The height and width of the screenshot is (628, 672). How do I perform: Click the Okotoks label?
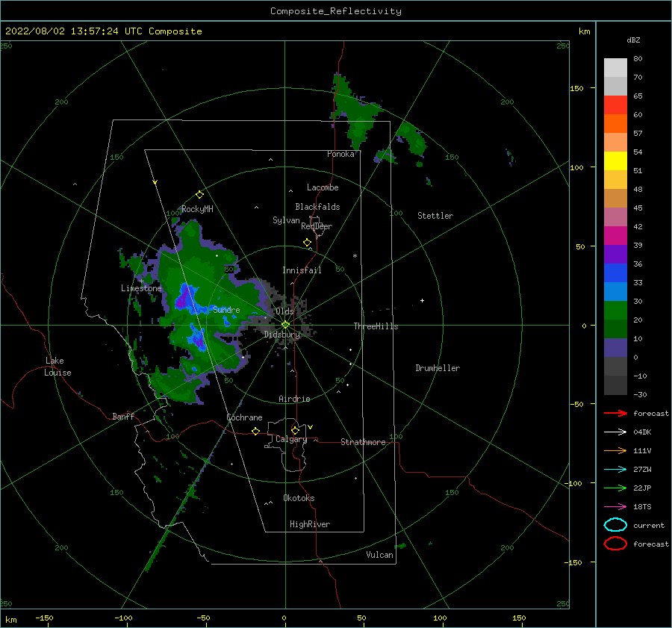299,498
